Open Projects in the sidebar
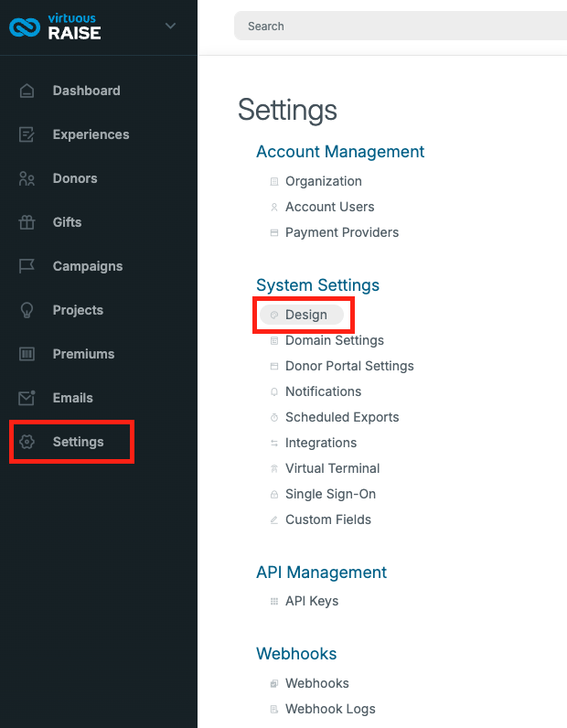Viewport: 567px width, 728px height. [78, 310]
